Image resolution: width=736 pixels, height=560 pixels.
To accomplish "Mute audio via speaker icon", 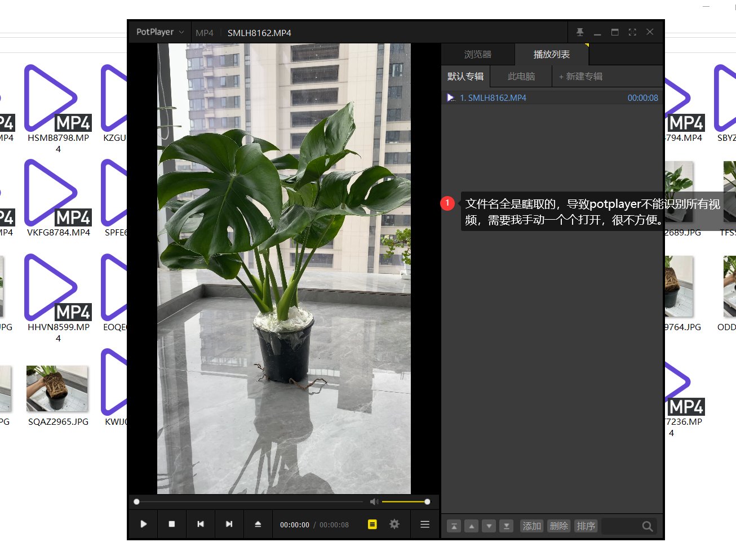I will click(374, 501).
